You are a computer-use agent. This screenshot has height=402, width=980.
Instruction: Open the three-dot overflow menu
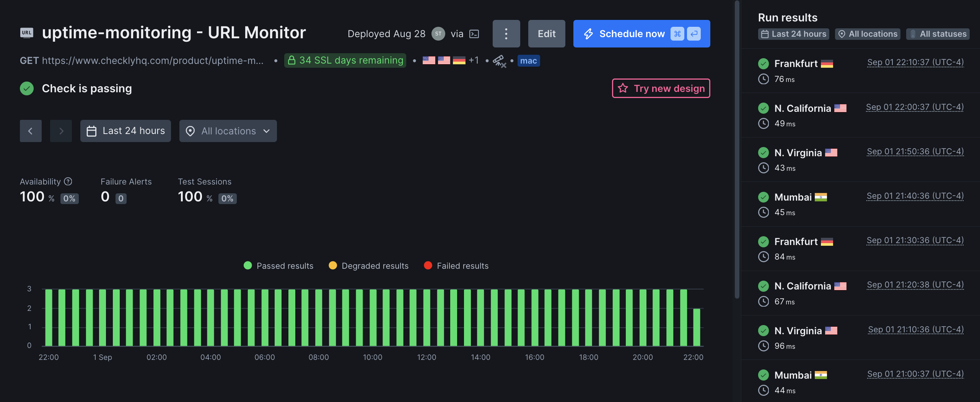(x=506, y=34)
